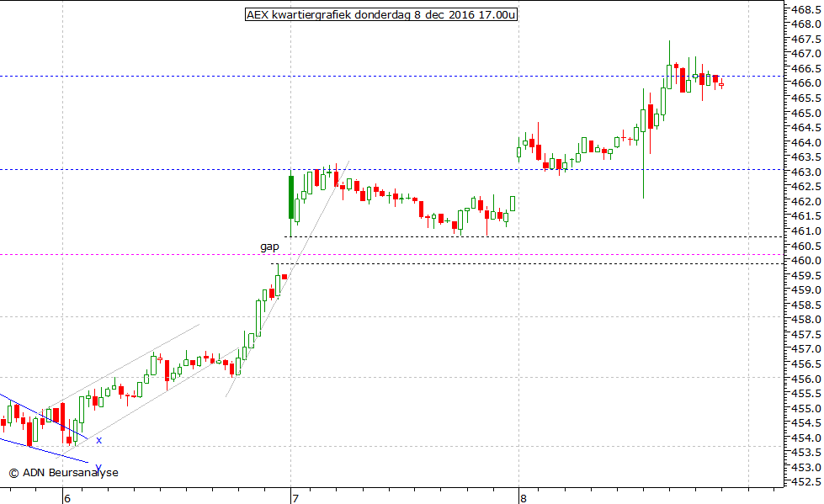This screenshot has width=824, height=504.
Task: Click the blue 'x' wave marker
Action: pyautogui.click(x=98, y=440)
